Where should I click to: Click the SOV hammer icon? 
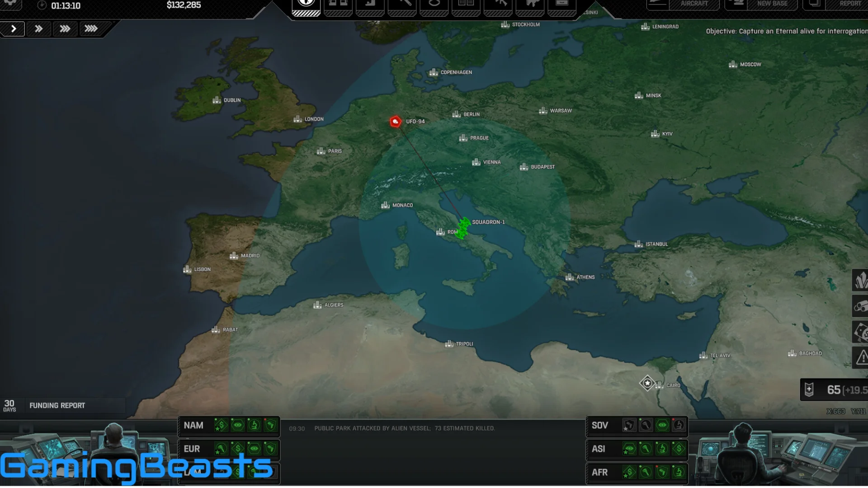pyautogui.click(x=646, y=425)
